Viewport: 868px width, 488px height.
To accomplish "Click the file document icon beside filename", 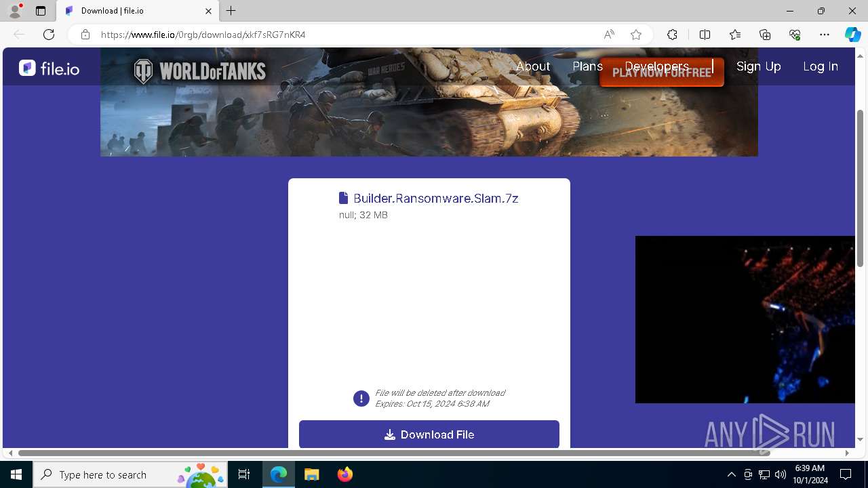I will click(344, 198).
